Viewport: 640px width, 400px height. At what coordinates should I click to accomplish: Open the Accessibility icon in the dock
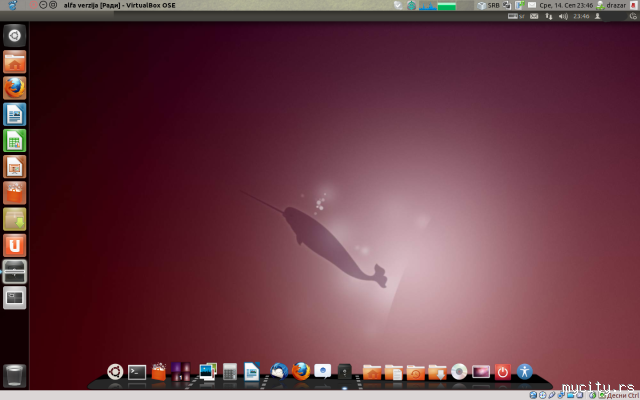pyautogui.click(x=525, y=372)
